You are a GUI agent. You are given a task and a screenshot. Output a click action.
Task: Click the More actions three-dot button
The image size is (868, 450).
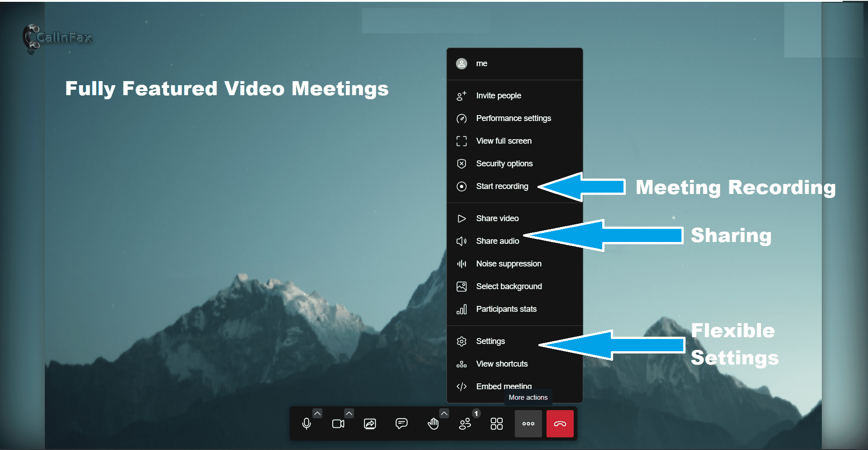click(x=528, y=424)
